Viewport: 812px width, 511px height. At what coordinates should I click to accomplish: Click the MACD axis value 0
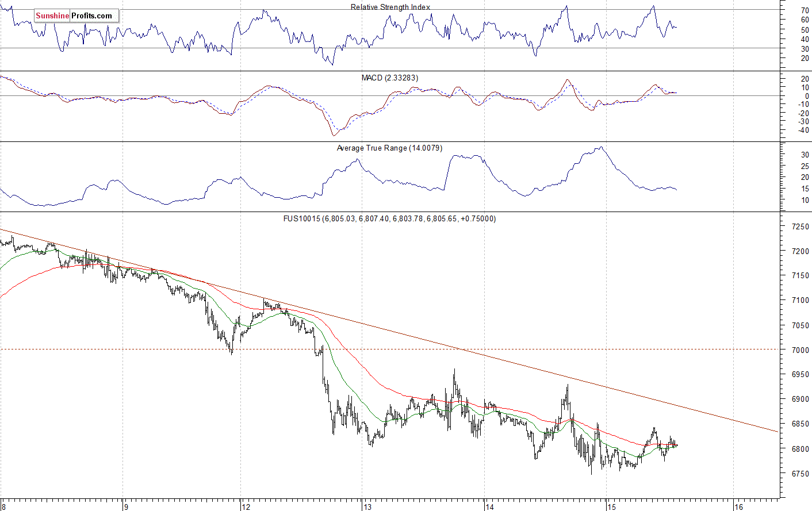tap(807, 96)
